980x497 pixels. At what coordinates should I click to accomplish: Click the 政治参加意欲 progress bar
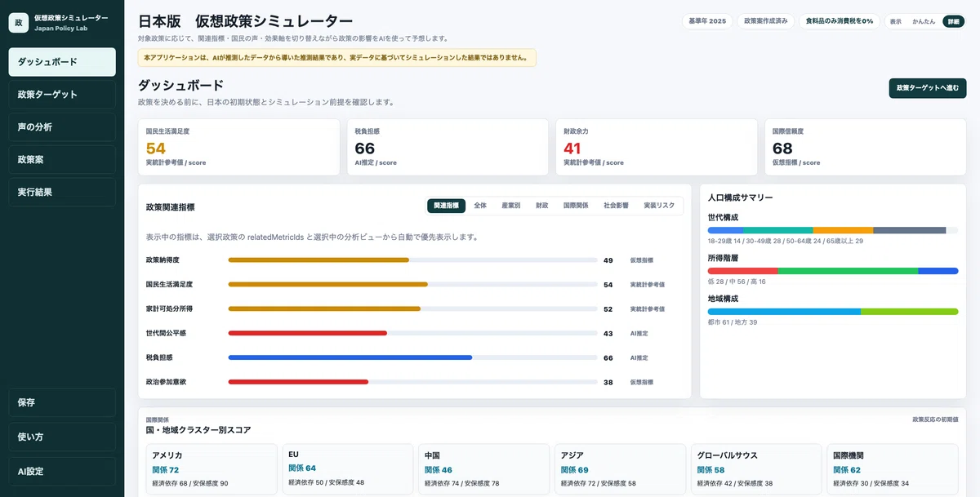tap(412, 382)
